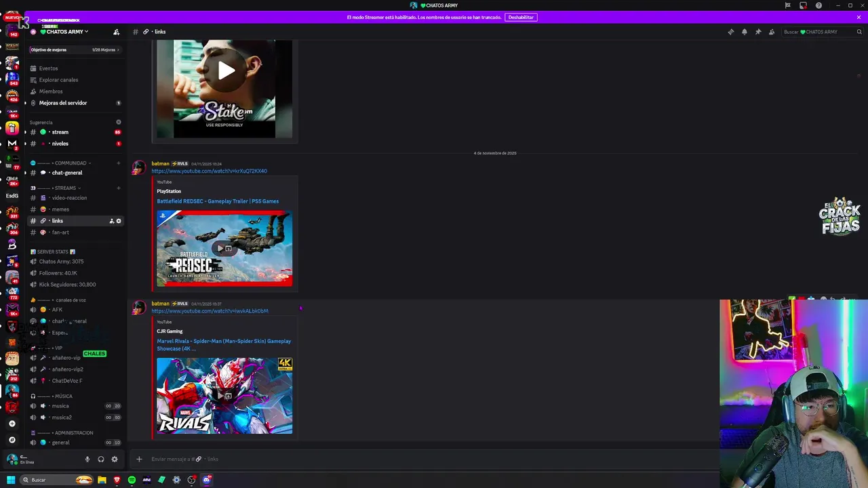This screenshot has width=868, height=488.
Task: Open the Inbox icon in title bar
Action: tap(803, 5)
